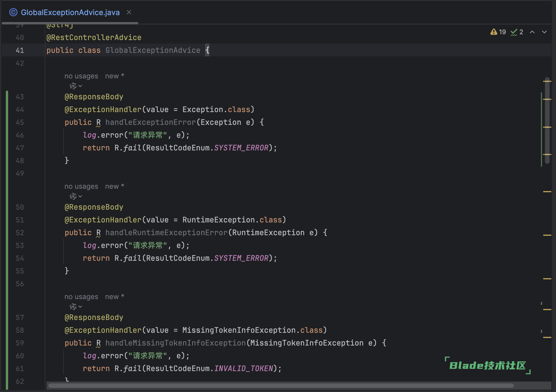The height and width of the screenshot is (392, 556).
Task: Open the 2 typos indicator
Action: (x=517, y=32)
